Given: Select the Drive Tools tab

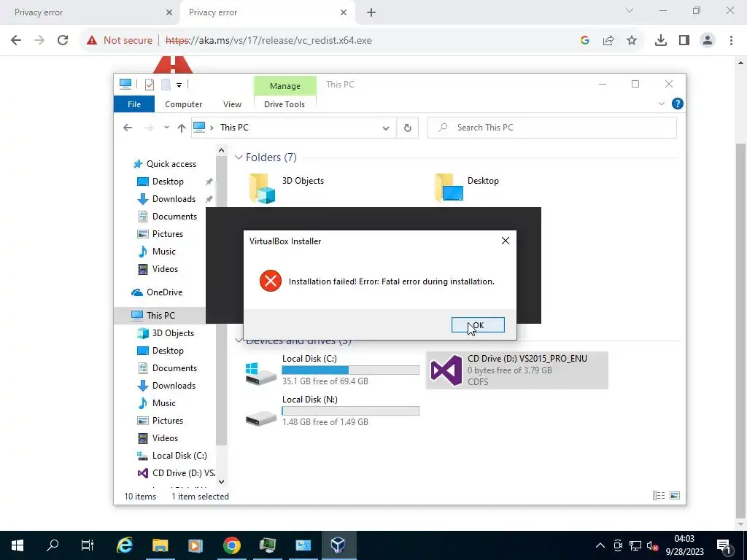Looking at the screenshot, I should coord(285,104).
